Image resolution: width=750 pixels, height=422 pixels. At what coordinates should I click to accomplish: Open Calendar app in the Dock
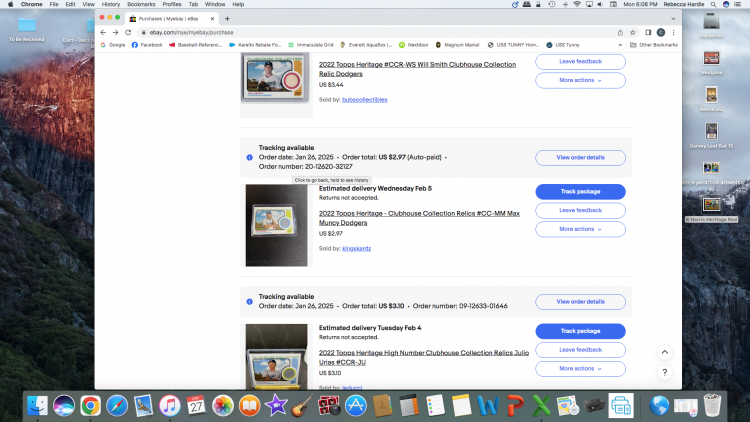point(196,406)
